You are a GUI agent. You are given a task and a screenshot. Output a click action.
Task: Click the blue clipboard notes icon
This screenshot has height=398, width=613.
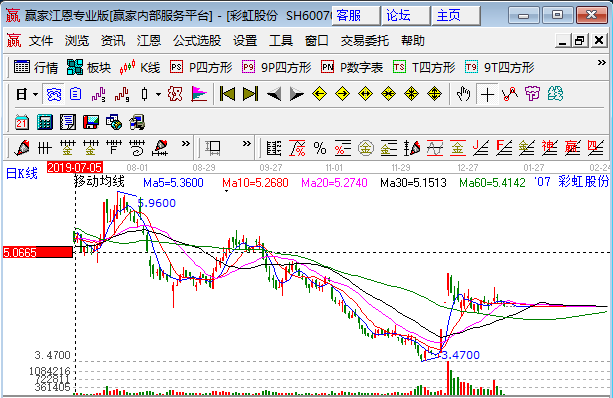[x=75, y=94]
